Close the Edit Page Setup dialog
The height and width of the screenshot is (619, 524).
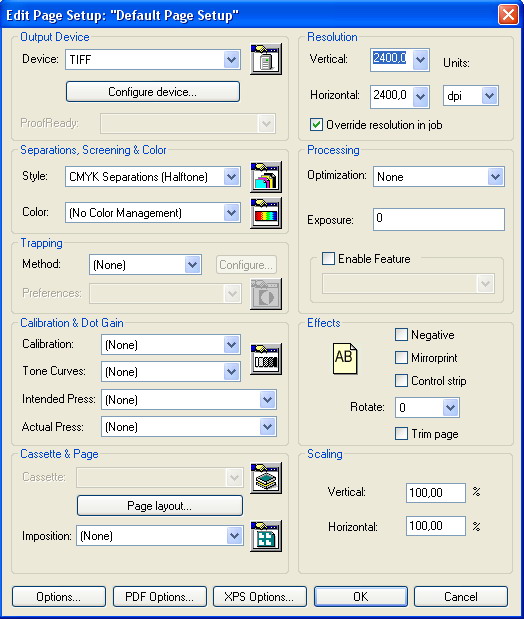(508, 15)
